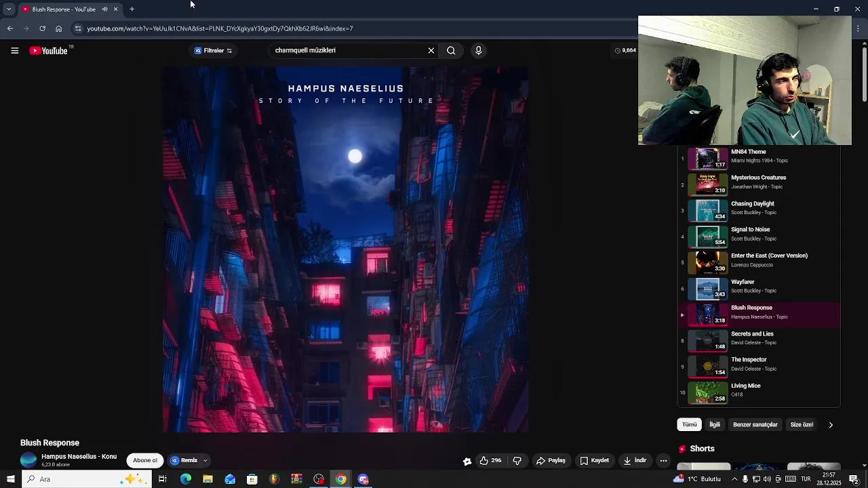Open the Hampus Naeselius - Konu channel link

79,457
